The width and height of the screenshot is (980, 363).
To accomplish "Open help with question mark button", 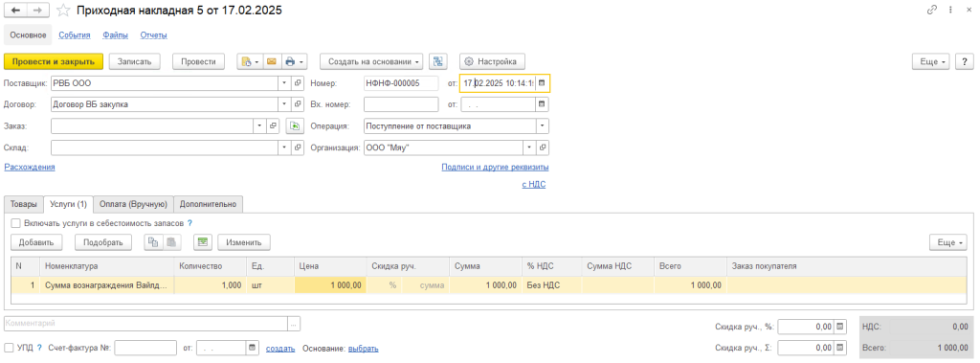I will 965,61.
